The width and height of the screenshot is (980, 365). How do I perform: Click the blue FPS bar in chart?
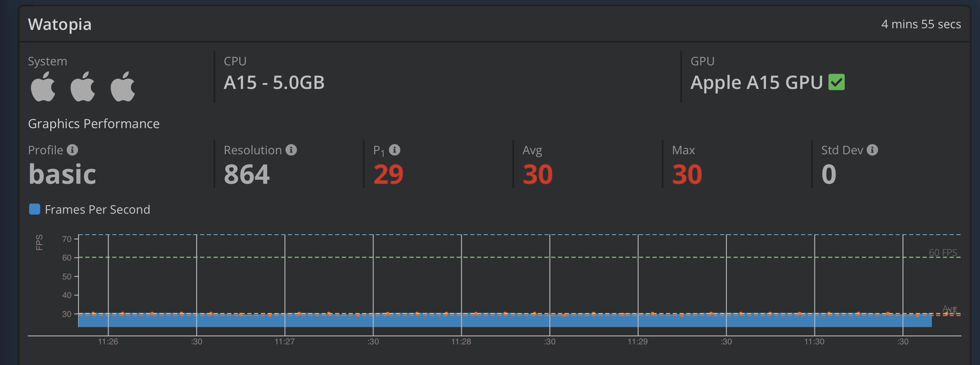(x=504, y=321)
